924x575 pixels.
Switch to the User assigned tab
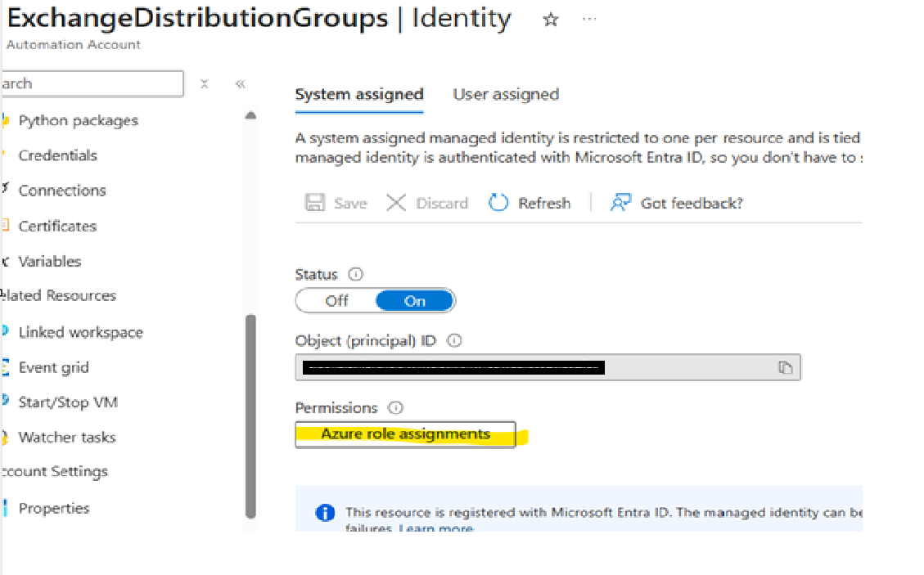point(506,94)
